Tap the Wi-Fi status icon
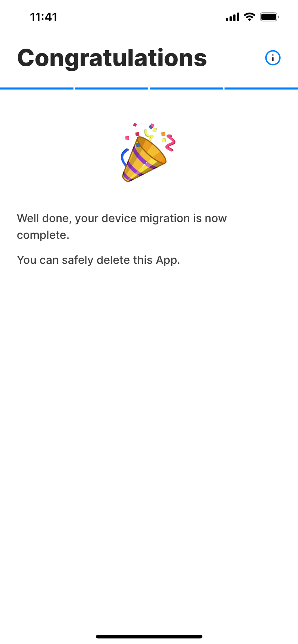Image resolution: width=298 pixels, height=644 pixels. (250, 17)
